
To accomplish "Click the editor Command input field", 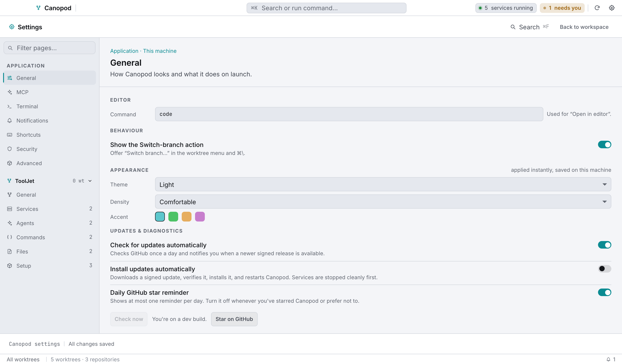I will coord(349,114).
